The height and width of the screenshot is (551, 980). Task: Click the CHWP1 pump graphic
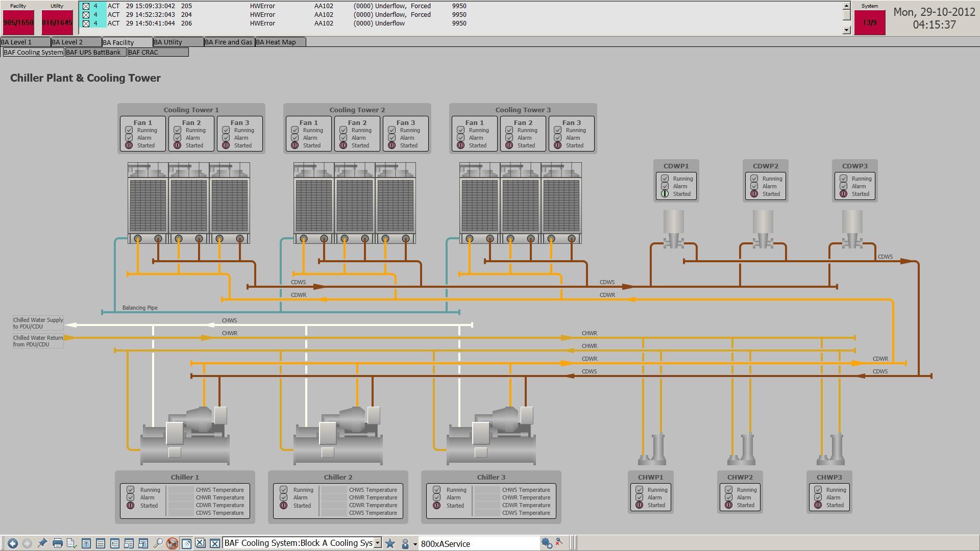[x=652, y=449]
